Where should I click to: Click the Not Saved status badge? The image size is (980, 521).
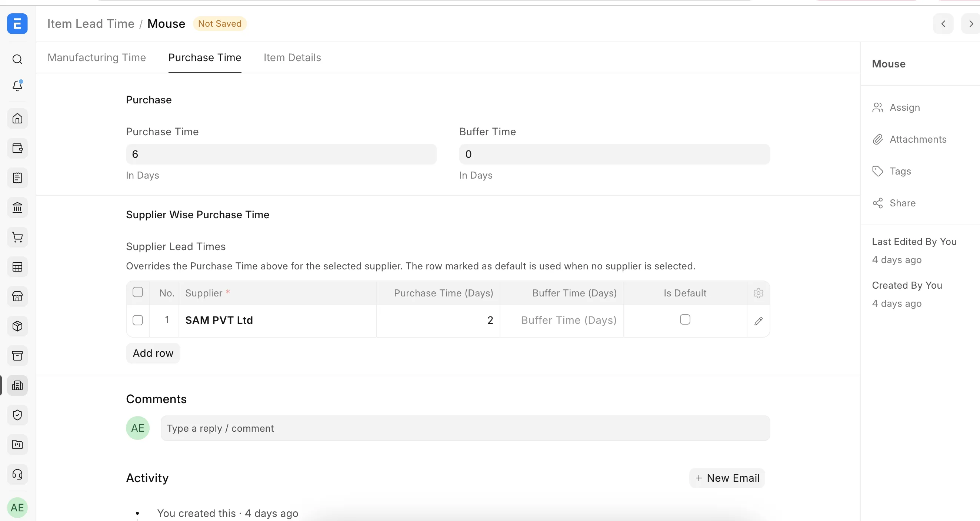pyautogui.click(x=220, y=24)
